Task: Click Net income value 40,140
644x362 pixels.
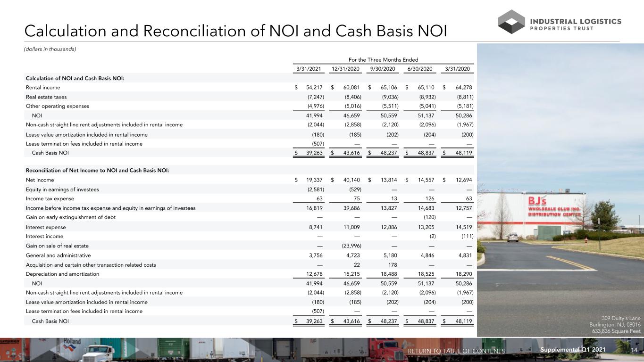Action: pyautogui.click(x=351, y=180)
